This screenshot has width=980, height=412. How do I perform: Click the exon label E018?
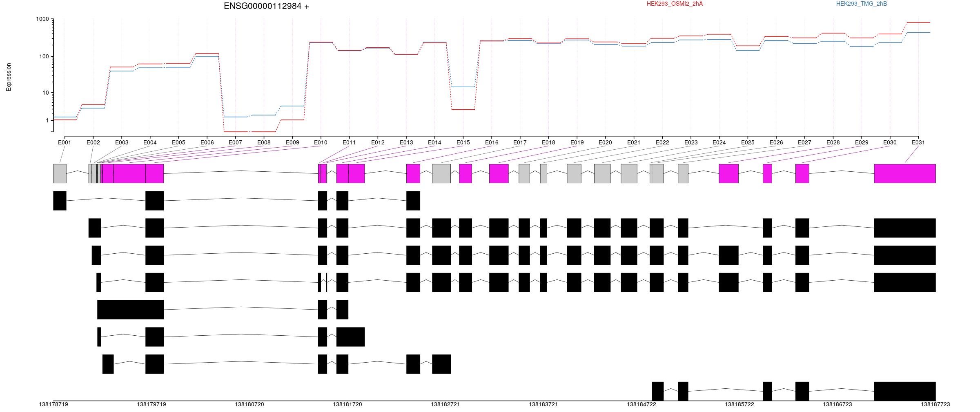[x=548, y=142]
